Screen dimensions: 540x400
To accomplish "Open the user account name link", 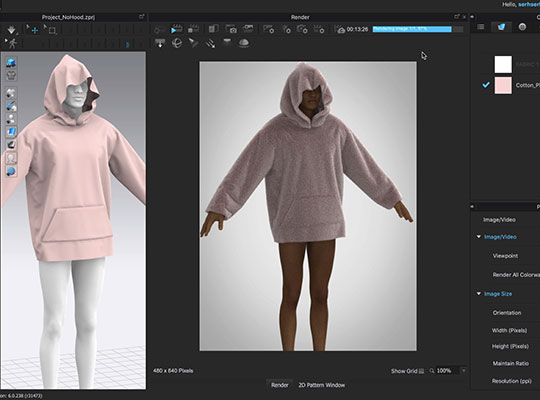I will point(529,4).
